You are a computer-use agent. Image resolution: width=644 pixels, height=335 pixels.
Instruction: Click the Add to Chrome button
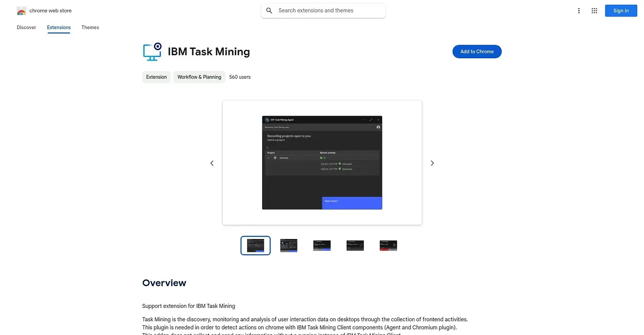tap(477, 51)
